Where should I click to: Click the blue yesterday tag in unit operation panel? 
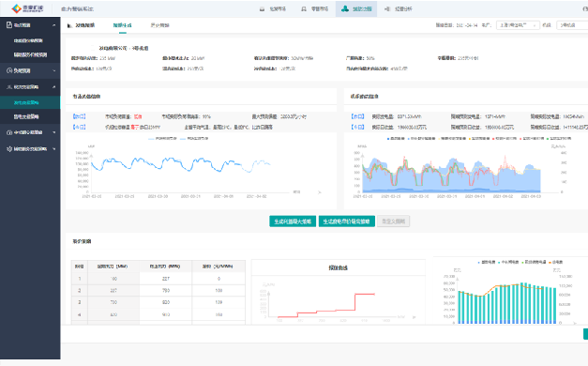click(x=357, y=116)
